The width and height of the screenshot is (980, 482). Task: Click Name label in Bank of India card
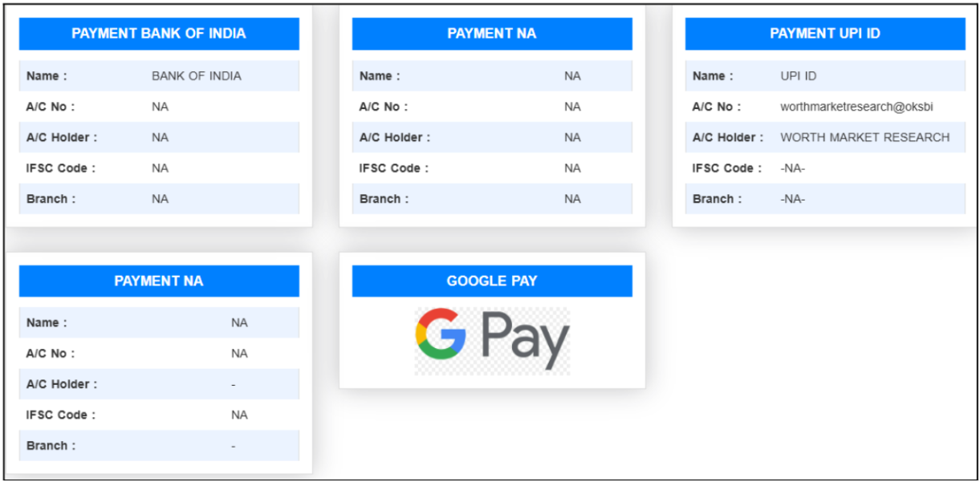point(47,76)
